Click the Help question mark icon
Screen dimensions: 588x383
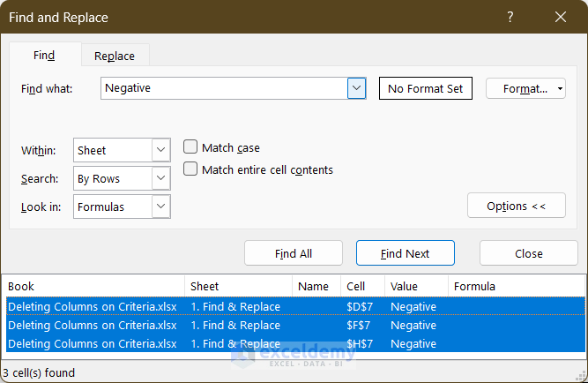click(x=510, y=17)
